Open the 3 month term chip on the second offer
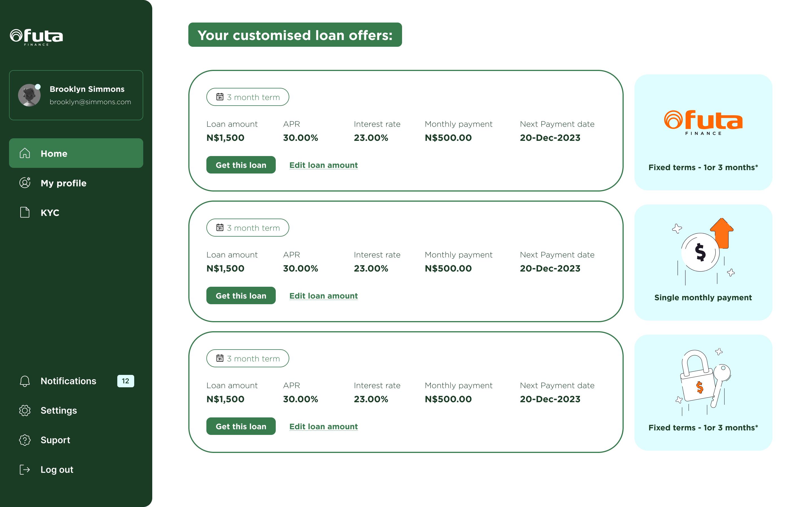 tap(248, 228)
